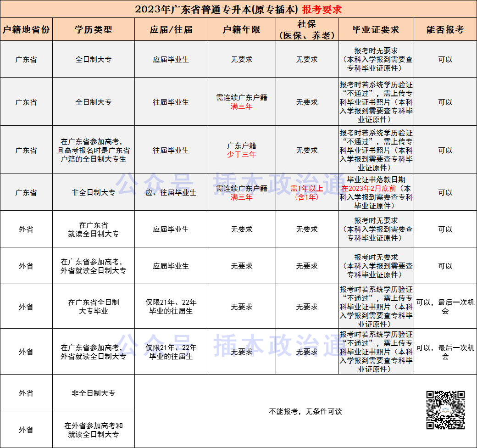The height and width of the screenshot is (448, 477).
Task: Click the '户籍地省份' column header
Action: tap(27, 29)
